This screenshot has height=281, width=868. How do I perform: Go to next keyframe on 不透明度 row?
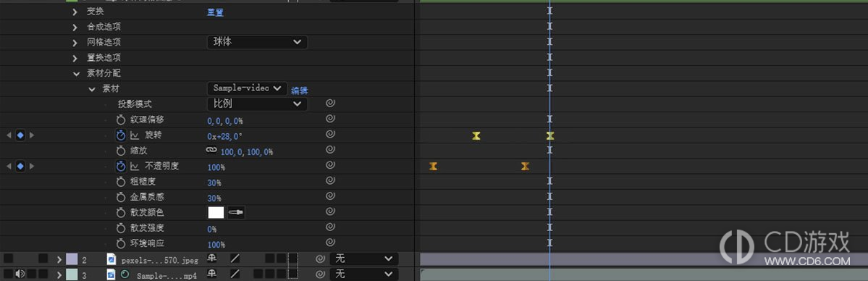click(x=32, y=167)
